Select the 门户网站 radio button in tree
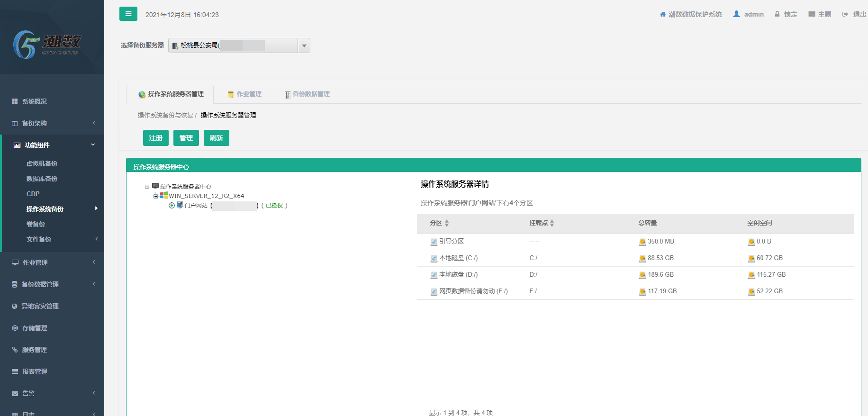The width and height of the screenshot is (868, 416). [172, 205]
